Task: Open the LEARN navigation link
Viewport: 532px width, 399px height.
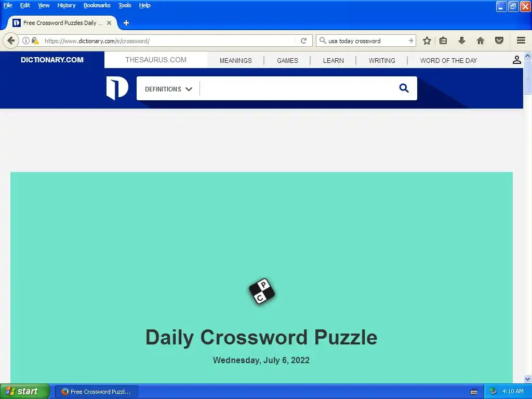Action: [333, 60]
